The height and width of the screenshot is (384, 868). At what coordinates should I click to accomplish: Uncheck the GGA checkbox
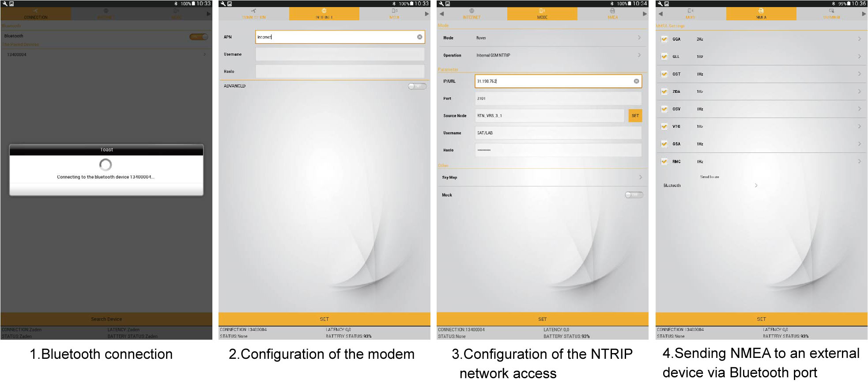[664, 39]
